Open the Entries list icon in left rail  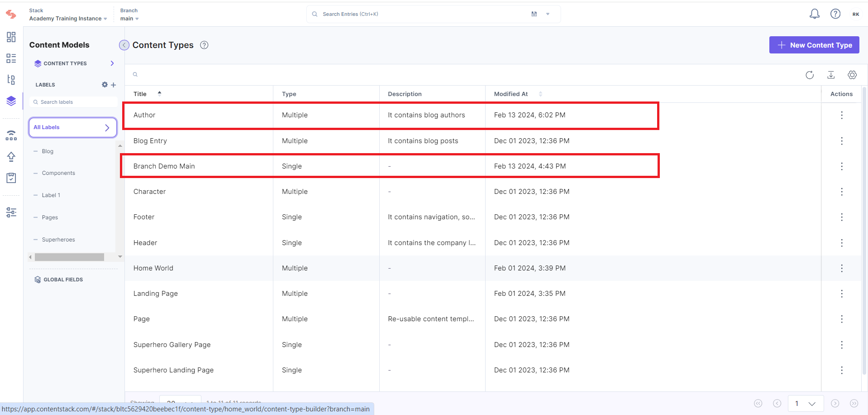(x=11, y=58)
